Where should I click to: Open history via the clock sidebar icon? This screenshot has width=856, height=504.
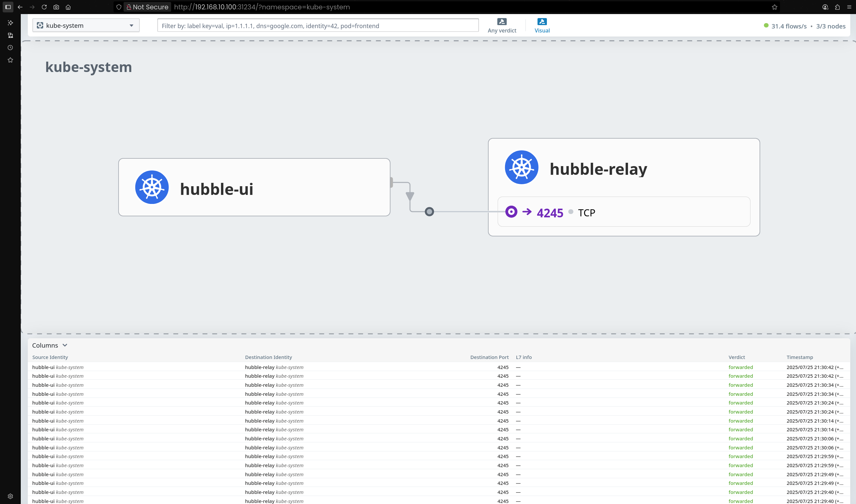pyautogui.click(x=10, y=48)
